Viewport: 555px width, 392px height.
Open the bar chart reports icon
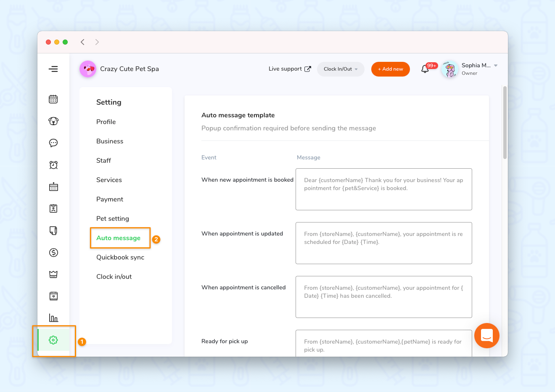(53, 318)
